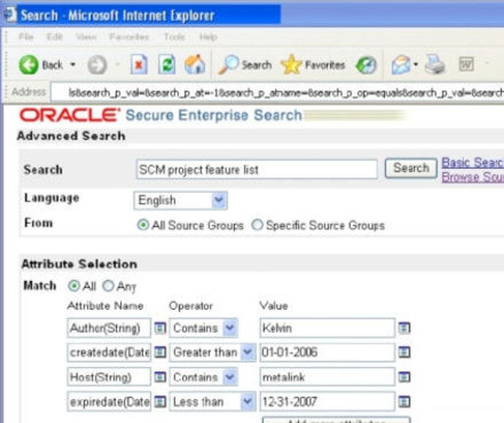The height and width of the screenshot is (423, 504).
Task: Click the Edit with Word icon
Action: point(466,65)
